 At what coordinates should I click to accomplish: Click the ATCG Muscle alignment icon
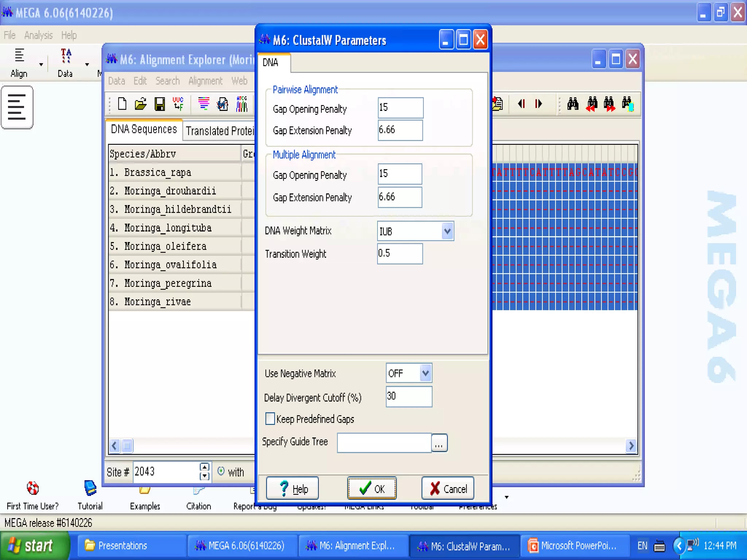[x=241, y=104]
